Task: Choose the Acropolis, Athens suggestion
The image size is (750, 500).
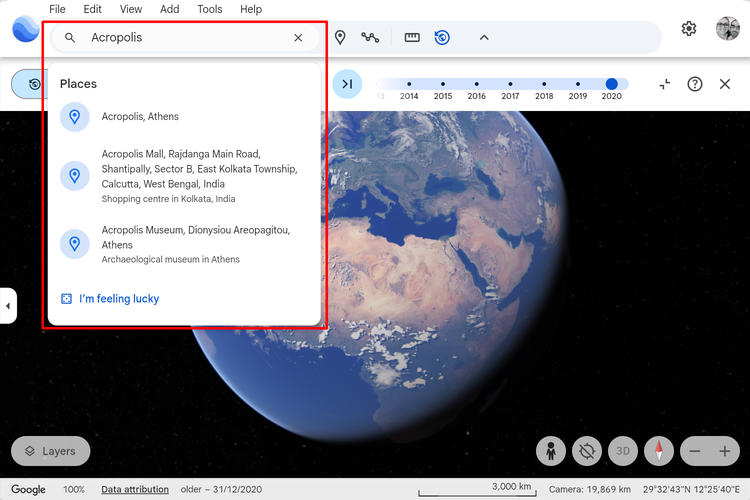Action: click(x=184, y=117)
